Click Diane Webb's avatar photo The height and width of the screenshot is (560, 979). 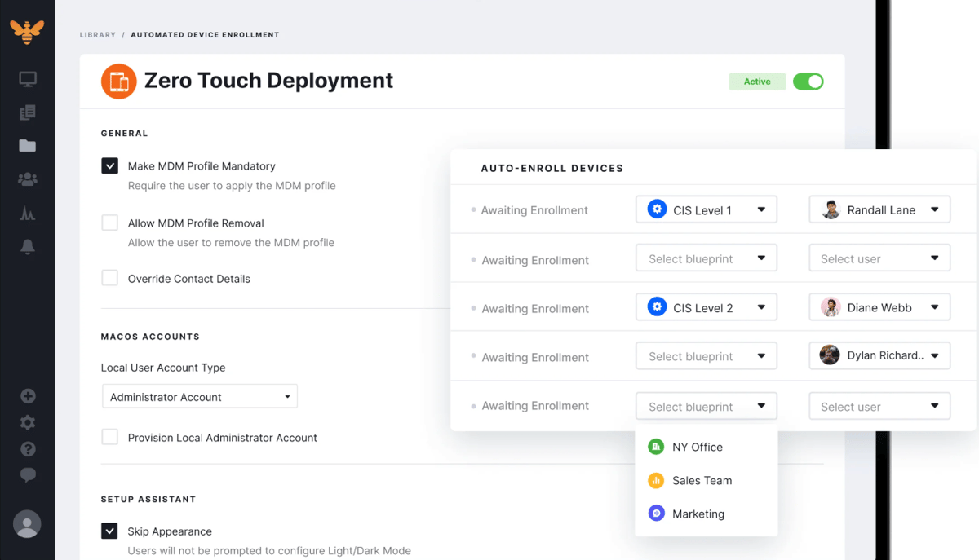831,307
